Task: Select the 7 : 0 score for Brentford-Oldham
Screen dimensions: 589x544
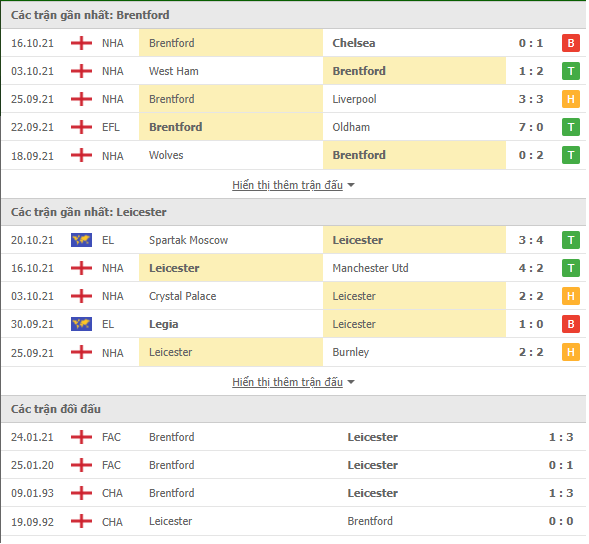Action: 531,127
